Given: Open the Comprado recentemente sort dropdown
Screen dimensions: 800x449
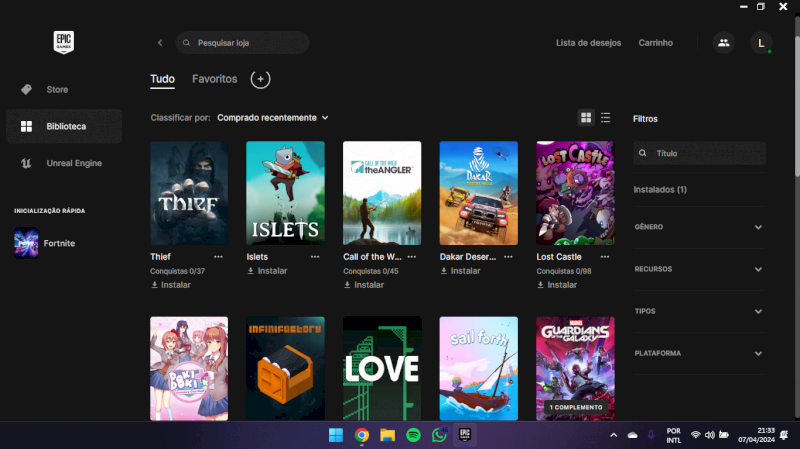Looking at the screenshot, I should point(272,118).
